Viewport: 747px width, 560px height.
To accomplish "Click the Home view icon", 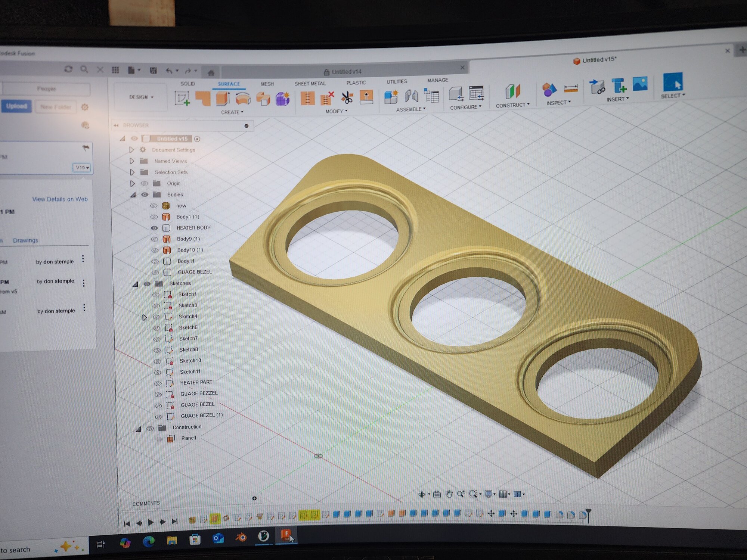I will point(211,72).
